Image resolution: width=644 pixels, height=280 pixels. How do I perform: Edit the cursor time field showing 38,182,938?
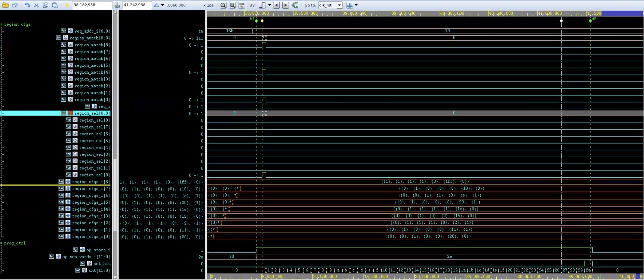(x=92, y=5)
